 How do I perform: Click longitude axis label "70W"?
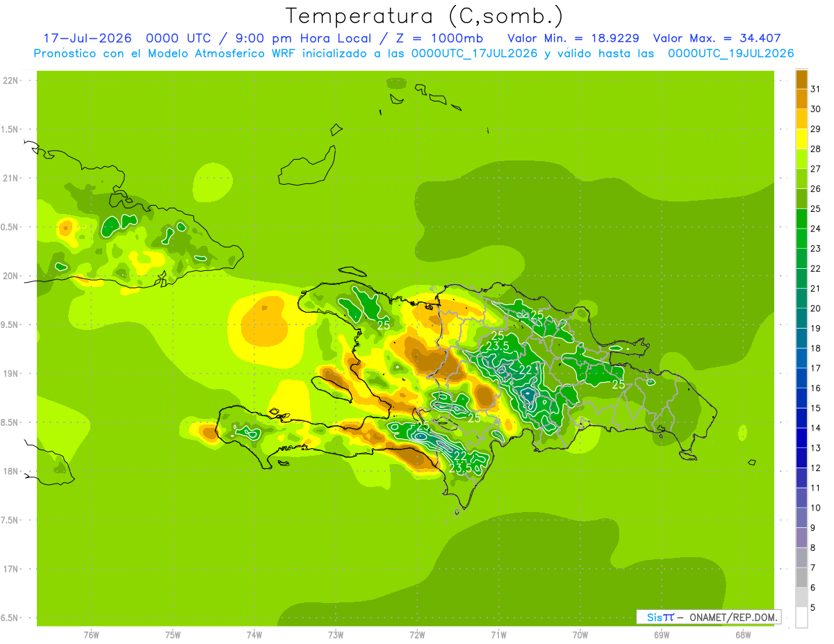tap(580, 634)
